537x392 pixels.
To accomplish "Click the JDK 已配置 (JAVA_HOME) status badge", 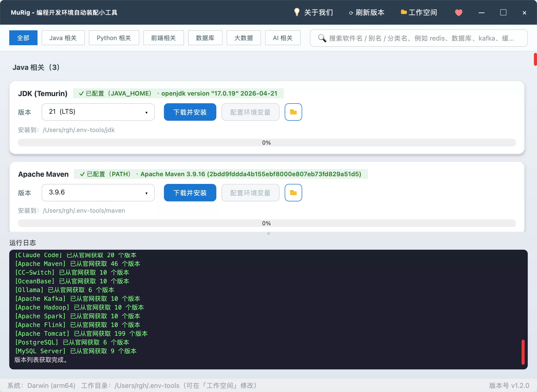I will click(178, 93).
